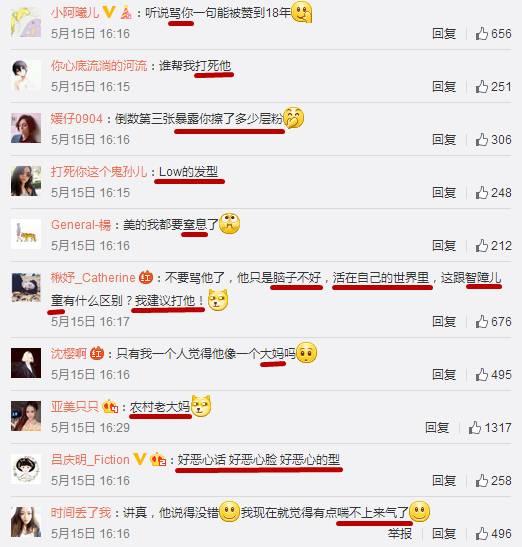Screen dimensions: 522x547
Task: Click 吕庆明_Fiction's verified V badge
Action: click(x=140, y=459)
